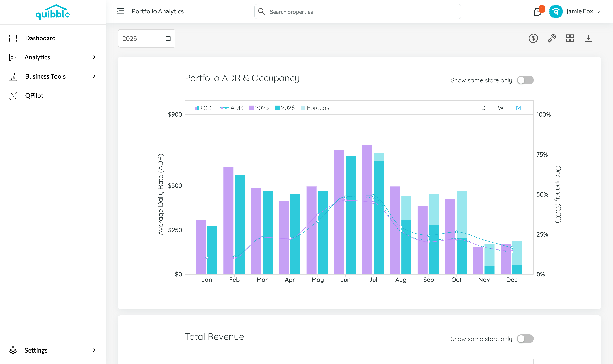Screen dimensions: 613x364
Task: Click the July 2025 purple bar
Action: pyautogui.click(x=367, y=209)
